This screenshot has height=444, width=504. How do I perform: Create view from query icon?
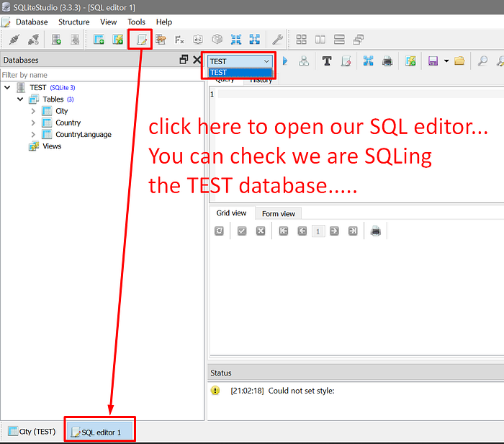coord(410,61)
